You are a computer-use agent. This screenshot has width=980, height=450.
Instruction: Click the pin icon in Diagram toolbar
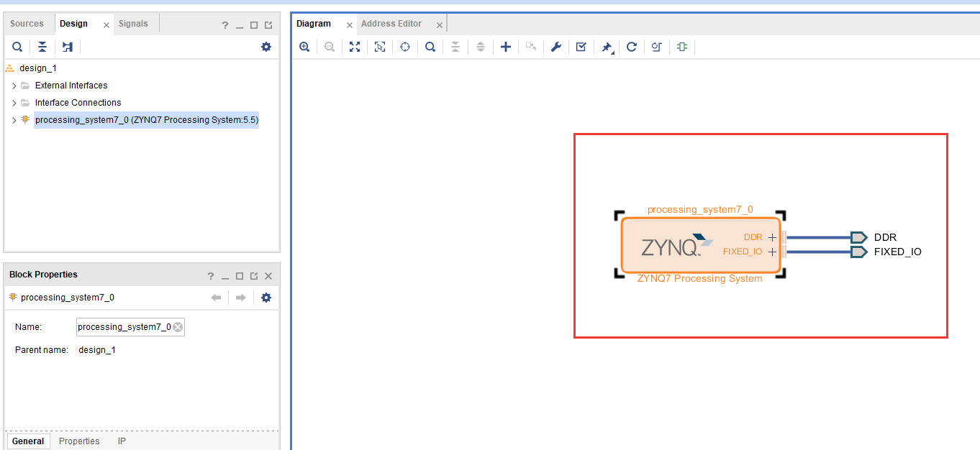point(607,47)
